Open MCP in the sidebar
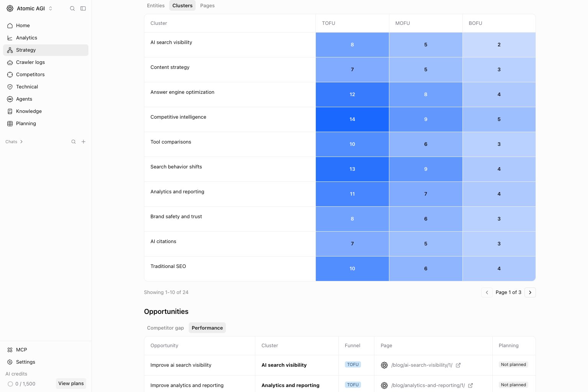Image resolution: width=588 pixels, height=392 pixels. [46, 350]
